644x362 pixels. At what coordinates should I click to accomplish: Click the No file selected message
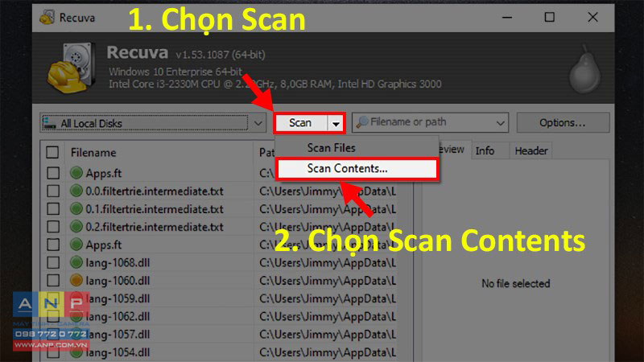click(x=516, y=284)
